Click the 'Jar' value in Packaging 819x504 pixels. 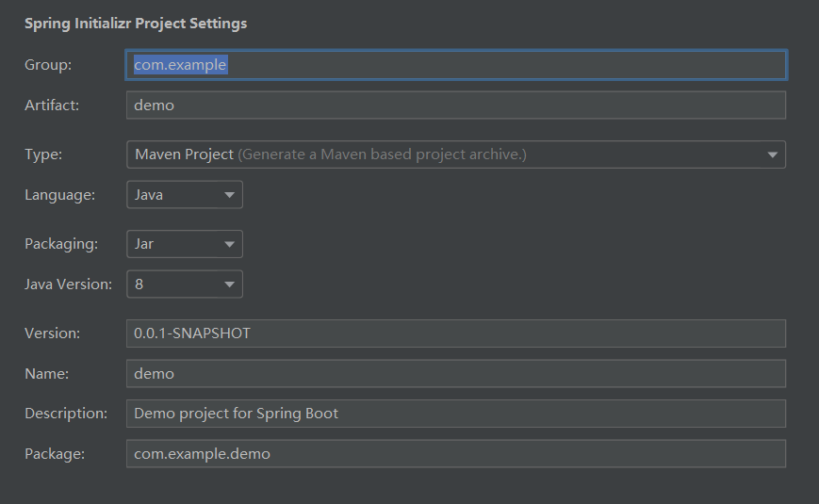pyautogui.click(x=144, y=244)
